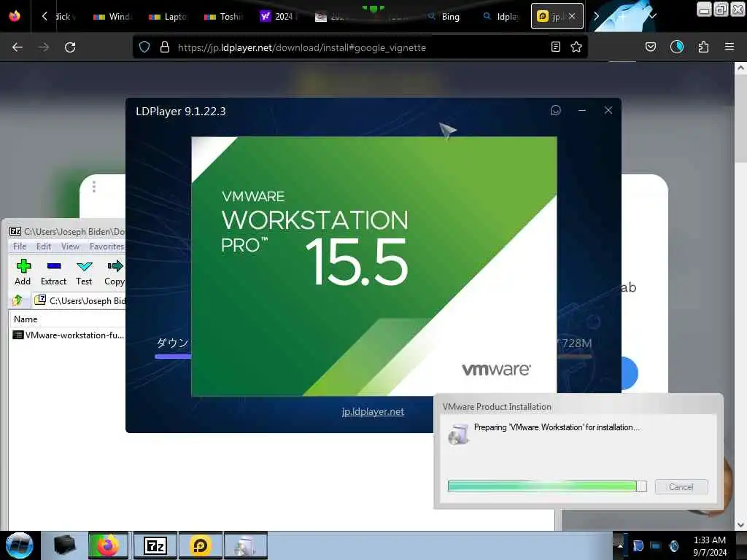The width and height of the screenshot is (747, 560).
Task: Open the VMware installer taskbar icon
Action: click(x=245, y=545)
